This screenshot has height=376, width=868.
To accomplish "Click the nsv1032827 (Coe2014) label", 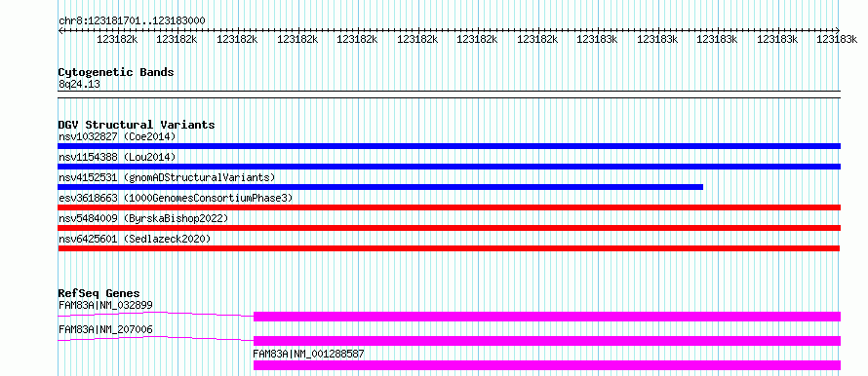I will [x=117, y=136].
